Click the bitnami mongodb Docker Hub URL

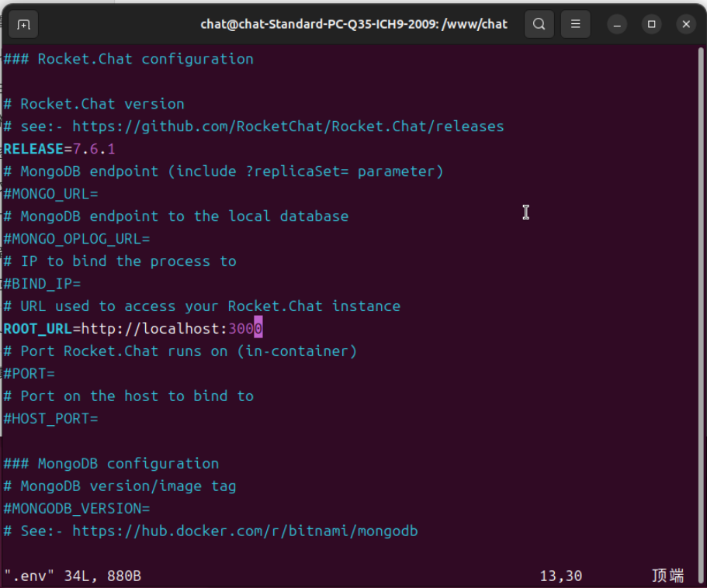(245, 531)
